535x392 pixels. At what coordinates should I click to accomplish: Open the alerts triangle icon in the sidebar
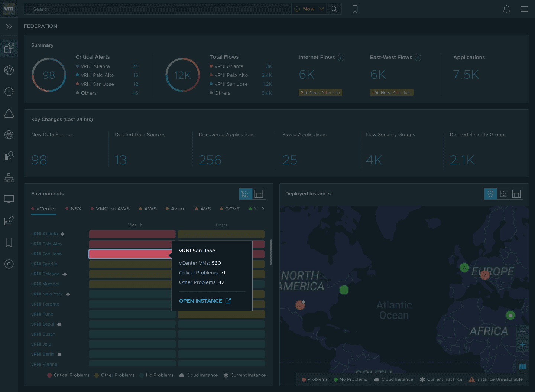9,113
